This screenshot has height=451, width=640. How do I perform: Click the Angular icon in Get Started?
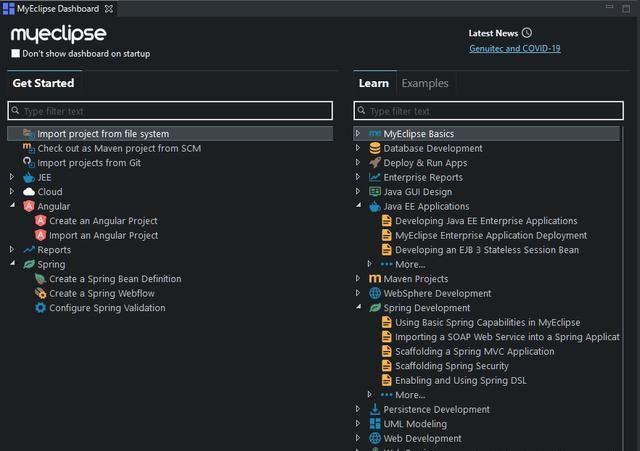point(29,206)
